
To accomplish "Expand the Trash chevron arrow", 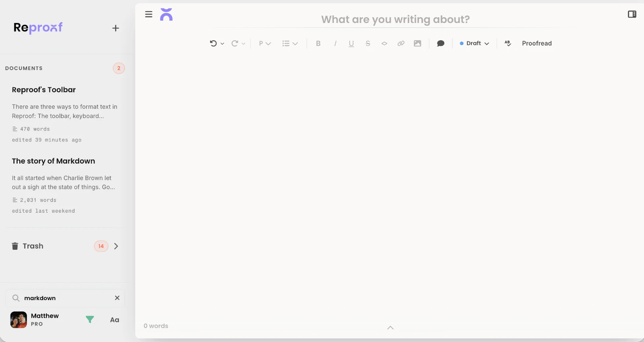I will click(116, 246).
